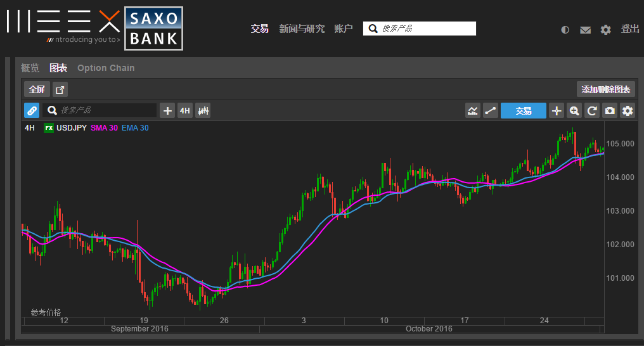Screen dimensions: 644x346
Task: Open the 新闻与研究 menu
Action: click(302, 29)
